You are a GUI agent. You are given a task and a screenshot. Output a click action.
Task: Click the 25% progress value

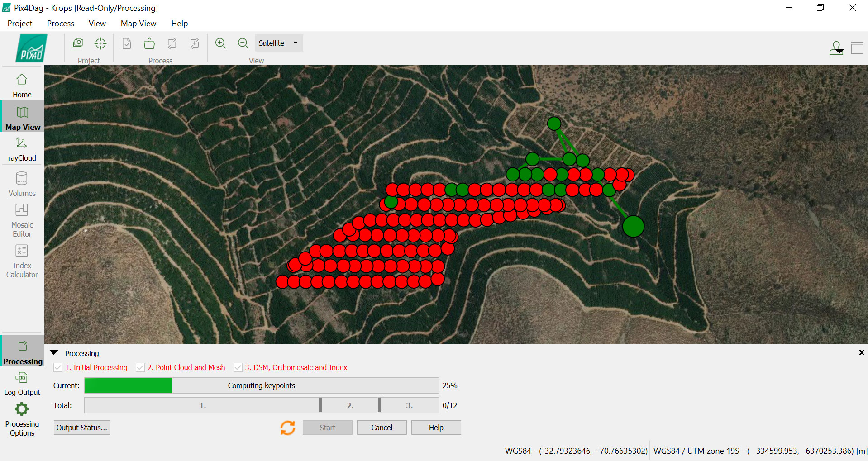(x=450, y=385)
